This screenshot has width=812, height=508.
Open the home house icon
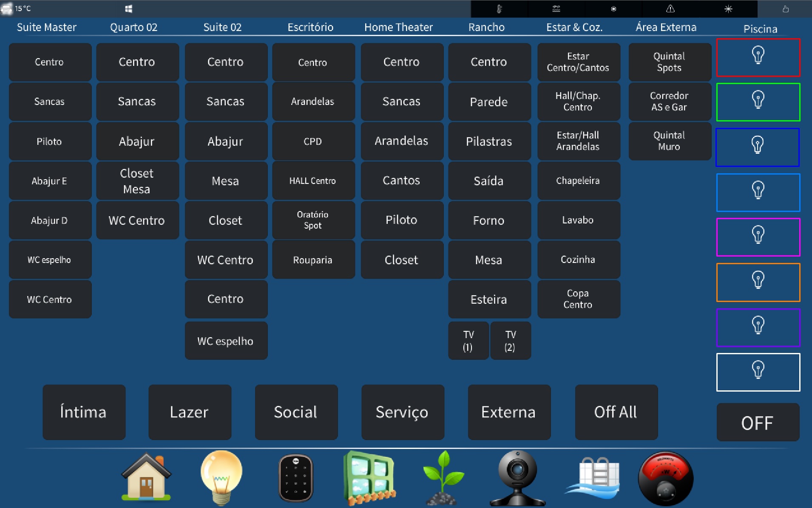click(146, 477)
